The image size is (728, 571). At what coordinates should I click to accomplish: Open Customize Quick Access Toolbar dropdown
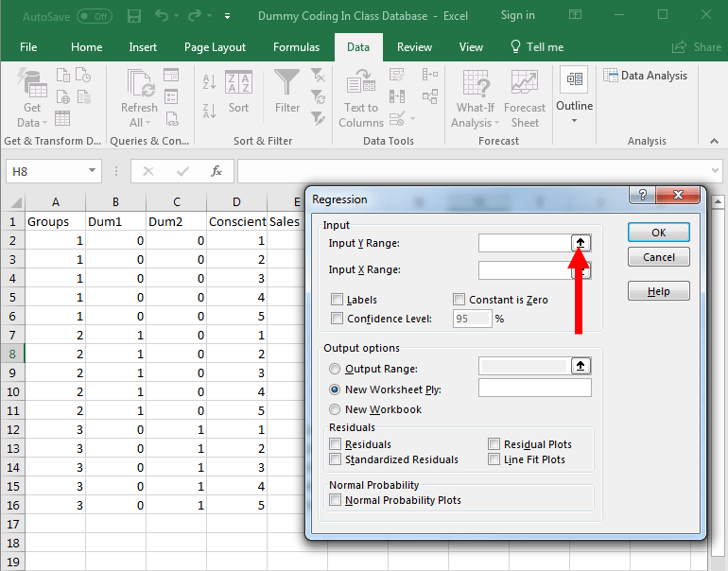227,16
